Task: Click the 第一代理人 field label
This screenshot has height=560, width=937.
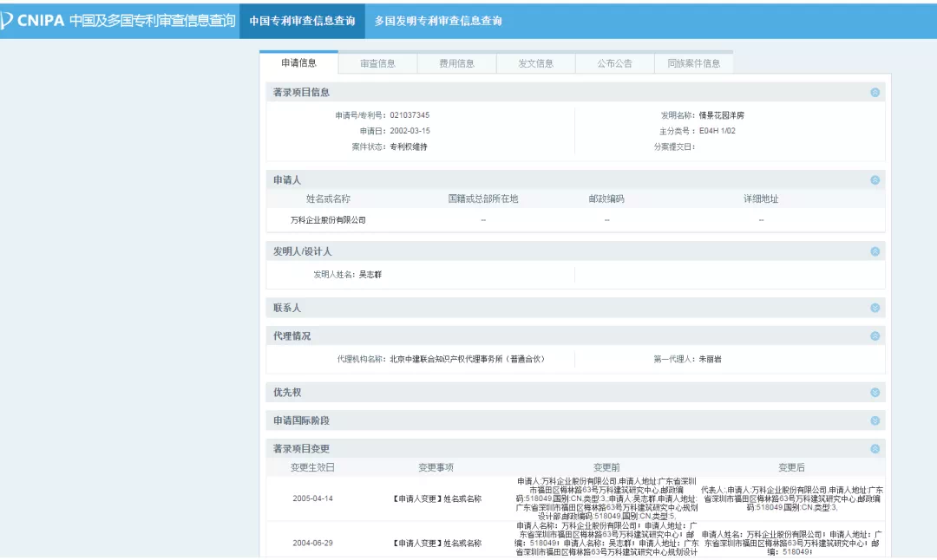Action: point(675,360)
